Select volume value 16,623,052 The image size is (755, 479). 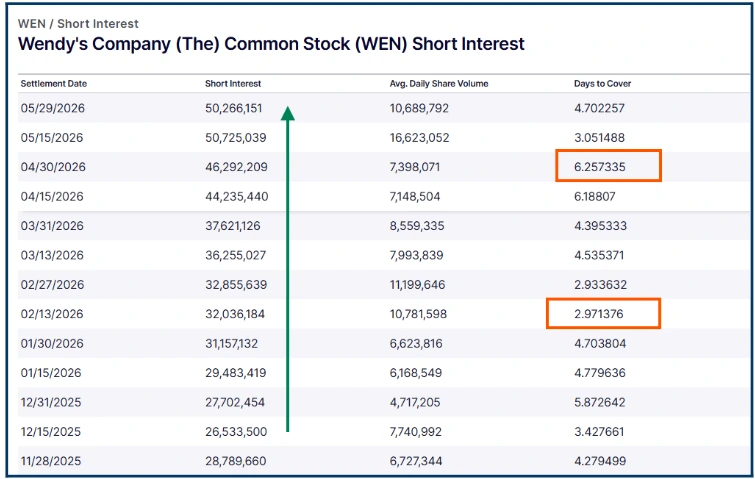pyautogui.click(x=419, y=138)
